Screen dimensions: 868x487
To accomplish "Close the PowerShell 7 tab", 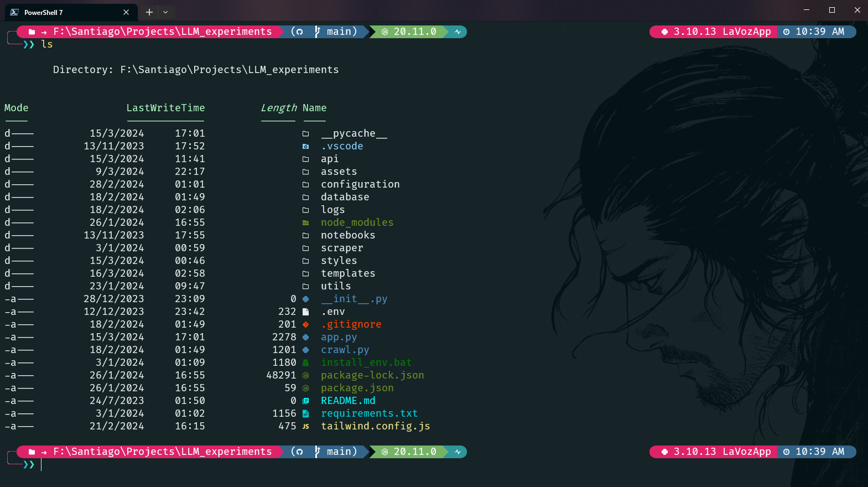I will coord(126,12).
